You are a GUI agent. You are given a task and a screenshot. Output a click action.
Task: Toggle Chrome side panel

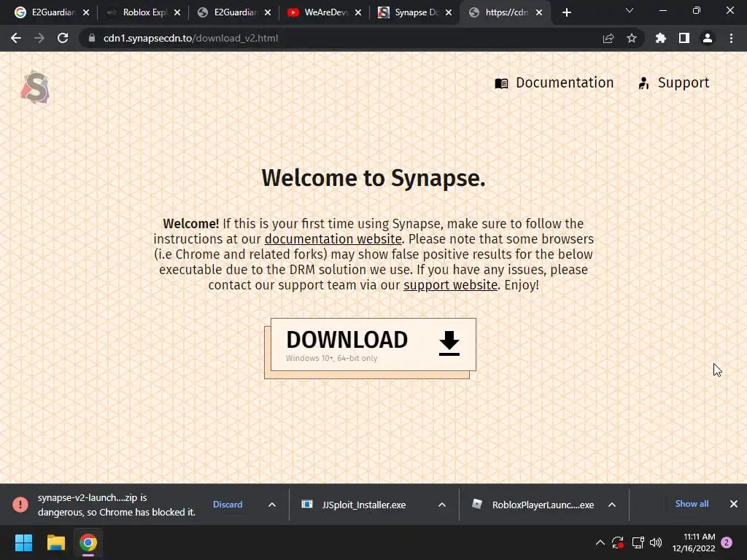tap(684, 38)
